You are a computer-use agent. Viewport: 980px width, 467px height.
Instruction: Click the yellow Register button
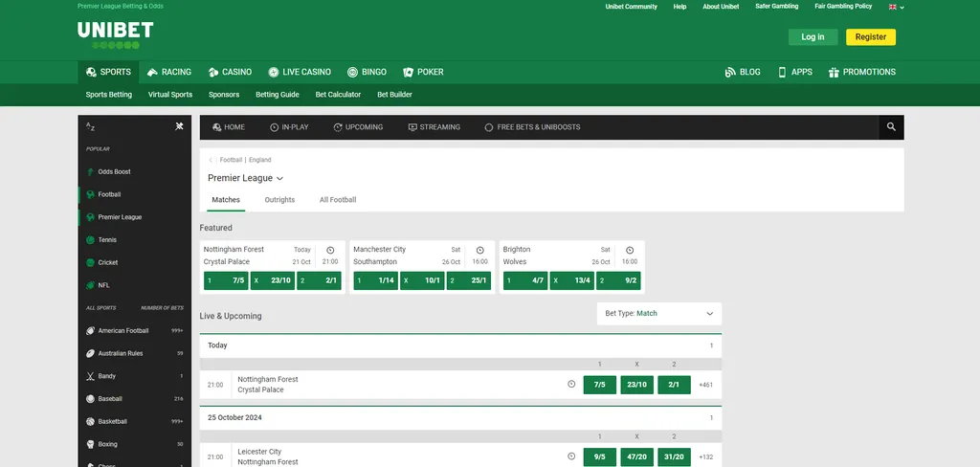[871, 37]
